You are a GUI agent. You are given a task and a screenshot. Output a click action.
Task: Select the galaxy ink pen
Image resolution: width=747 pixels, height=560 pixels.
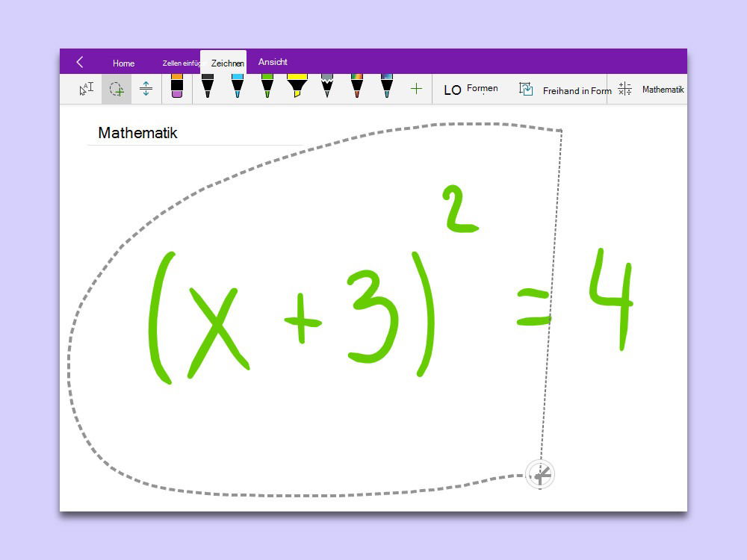coord(386,87)
